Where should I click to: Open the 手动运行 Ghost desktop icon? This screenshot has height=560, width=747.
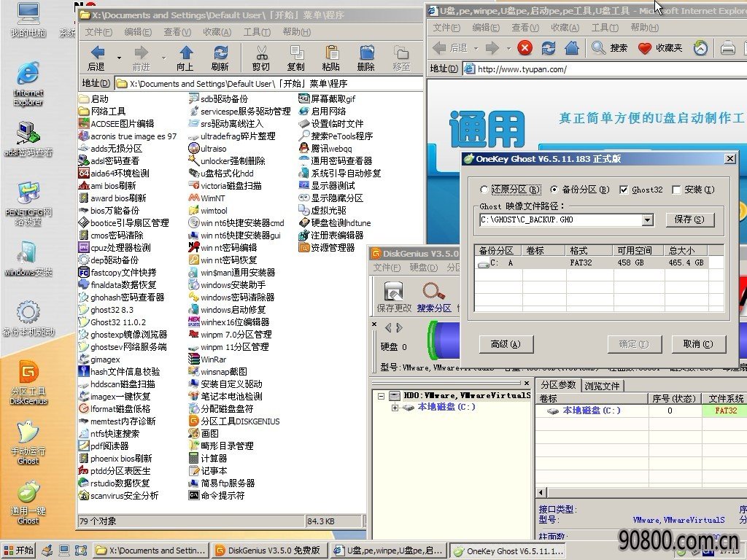coord(28,443)
